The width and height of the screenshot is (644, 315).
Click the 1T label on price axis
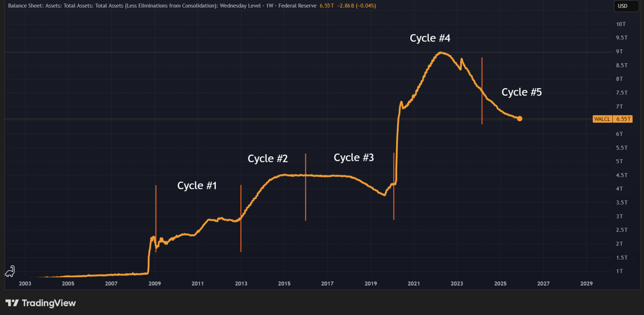tap(619, 271)
